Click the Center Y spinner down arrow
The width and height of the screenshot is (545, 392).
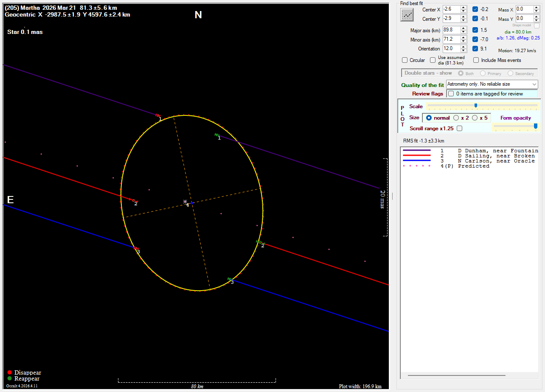point(464,20)
